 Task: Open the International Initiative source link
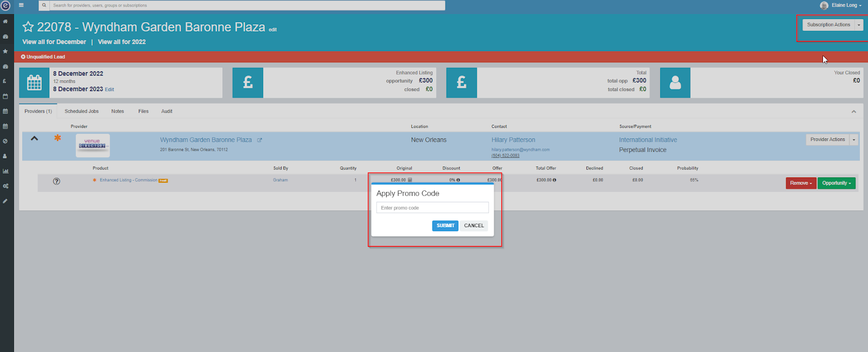coord(648,140)
